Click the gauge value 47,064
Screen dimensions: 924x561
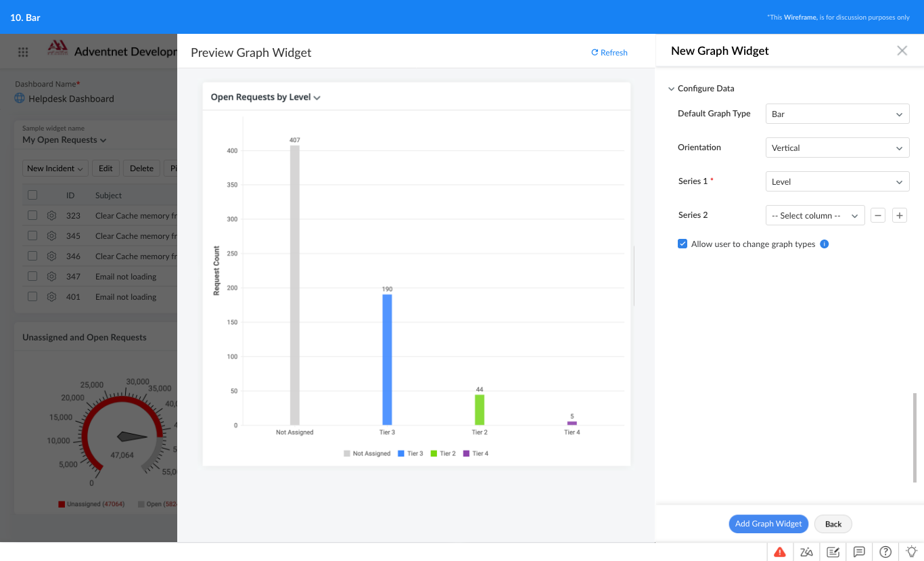coord(122,455)
